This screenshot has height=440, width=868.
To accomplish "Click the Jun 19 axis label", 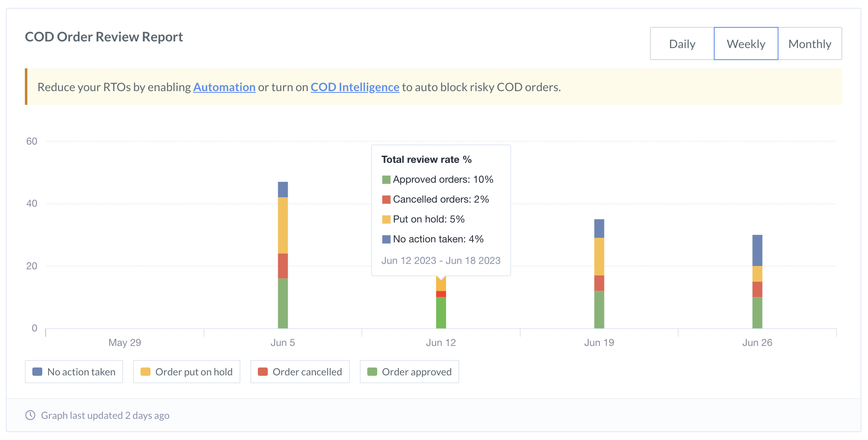I will coord(599,343).
